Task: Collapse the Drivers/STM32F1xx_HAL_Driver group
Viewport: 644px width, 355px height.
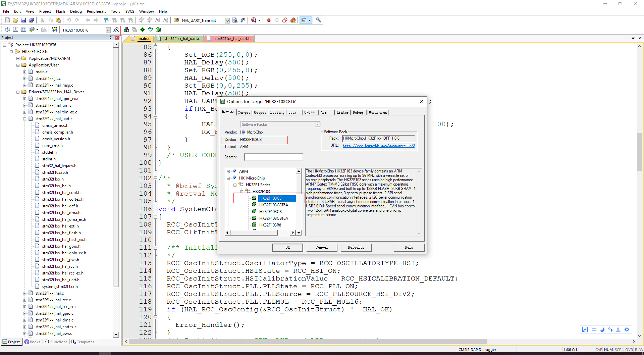Action: [x=18, y=92]
